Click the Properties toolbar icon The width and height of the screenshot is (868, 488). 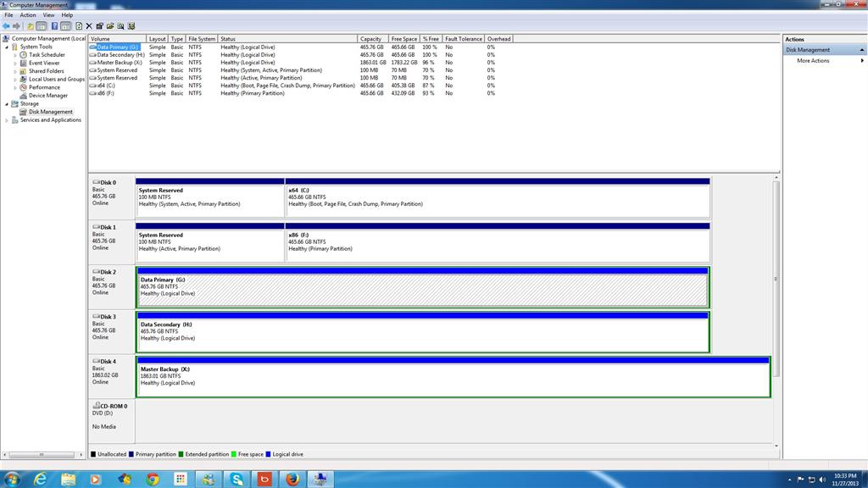tap(100, 26)
